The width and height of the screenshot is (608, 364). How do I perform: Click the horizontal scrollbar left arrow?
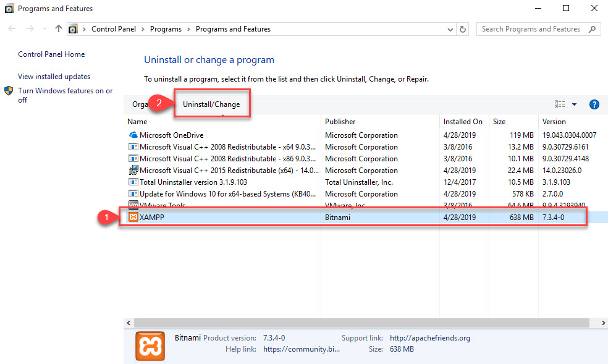129,323
